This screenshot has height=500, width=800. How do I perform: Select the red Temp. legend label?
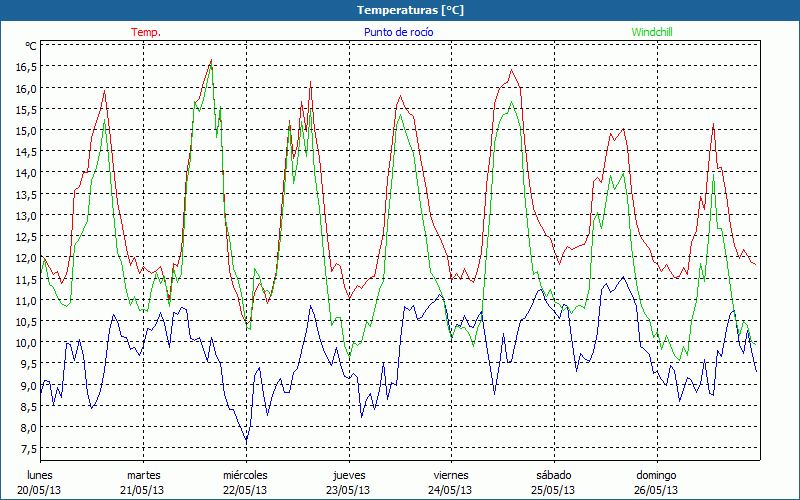tap(146, 32)
